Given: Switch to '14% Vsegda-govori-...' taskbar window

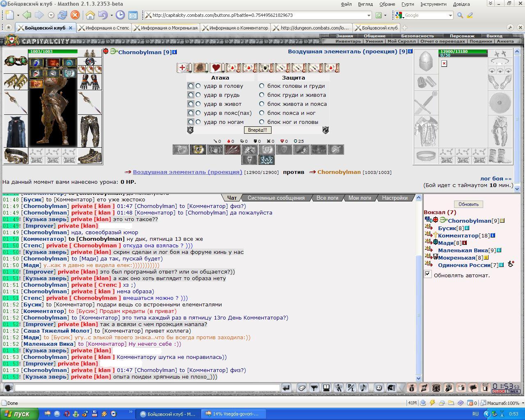Looking at the screenshot, I should [233, 414].
